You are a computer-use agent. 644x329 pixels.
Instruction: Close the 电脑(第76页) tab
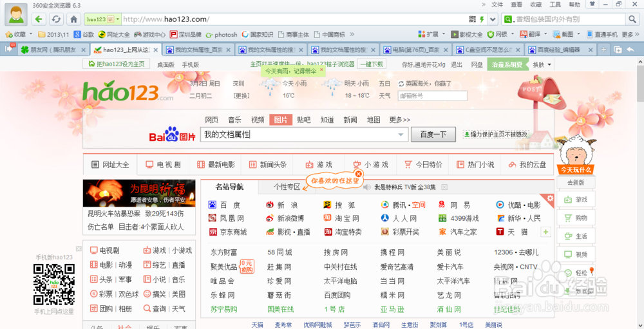446,50
